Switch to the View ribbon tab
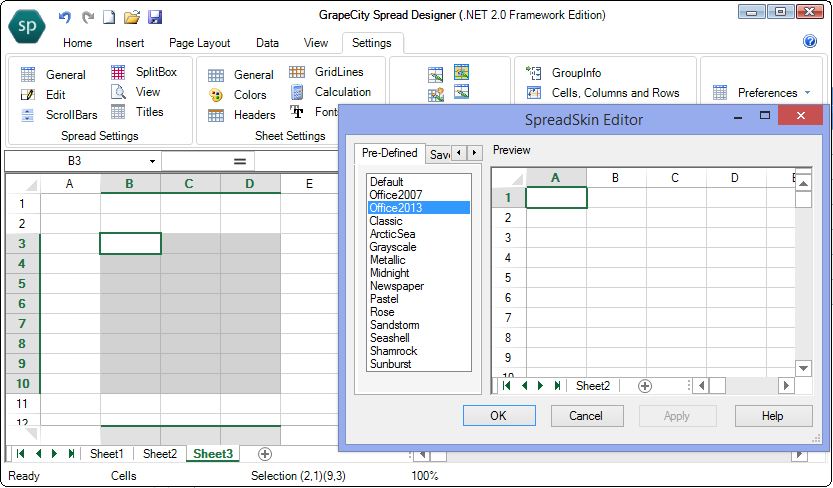This screenshot has height=488, width=833. pyautogui.click(x=316, y=43)
